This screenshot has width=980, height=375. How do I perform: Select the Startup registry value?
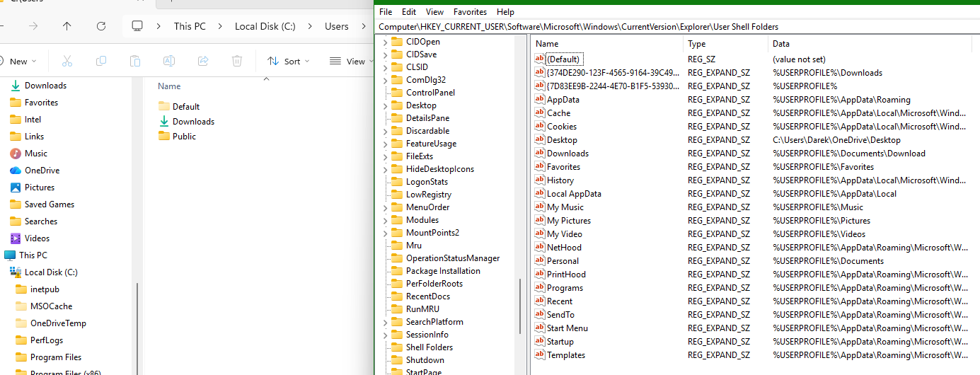click(x=560, y=342)
